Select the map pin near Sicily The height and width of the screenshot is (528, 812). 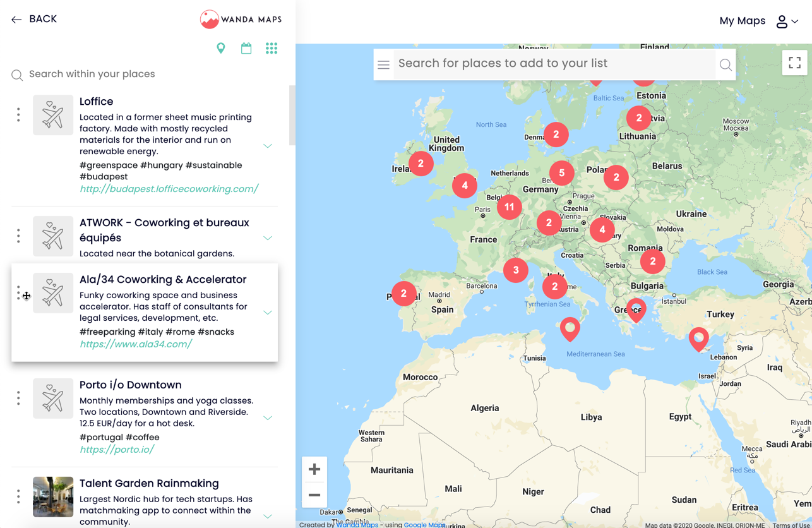click(570, 329)
